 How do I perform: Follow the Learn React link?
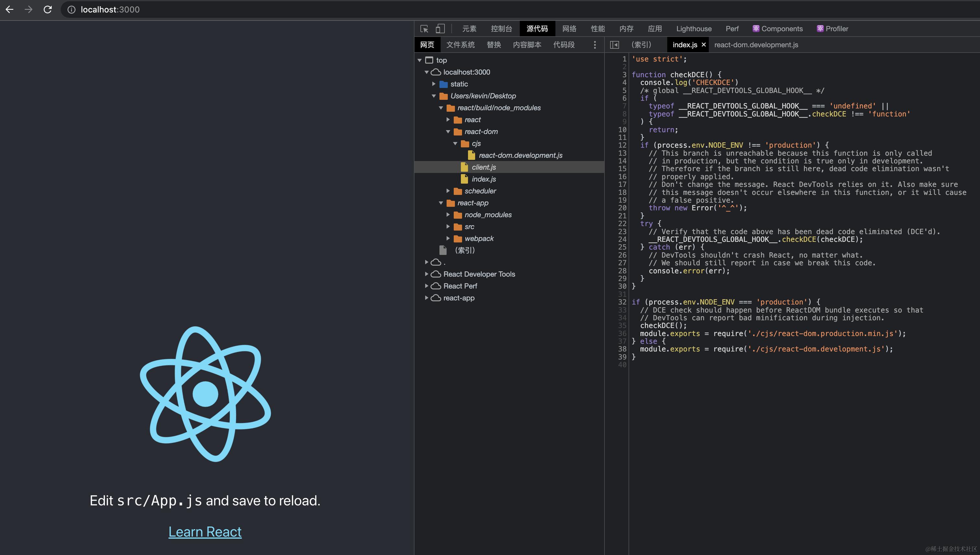pos(205,532)
